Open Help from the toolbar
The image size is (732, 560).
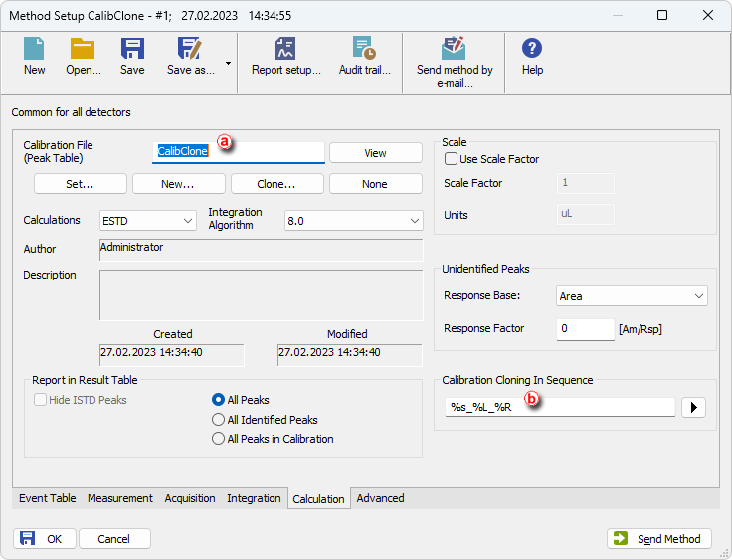pyautogui.click(x=532, y=56)
